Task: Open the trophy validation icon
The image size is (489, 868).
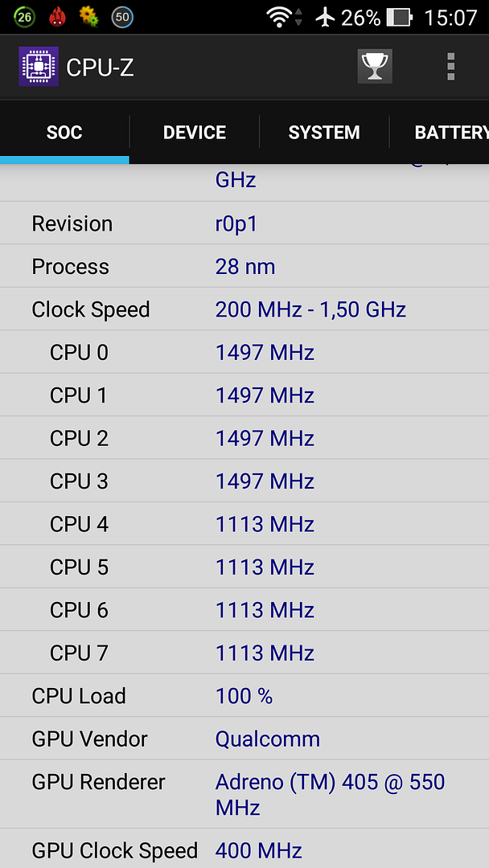Action: (x=375, y=67)
